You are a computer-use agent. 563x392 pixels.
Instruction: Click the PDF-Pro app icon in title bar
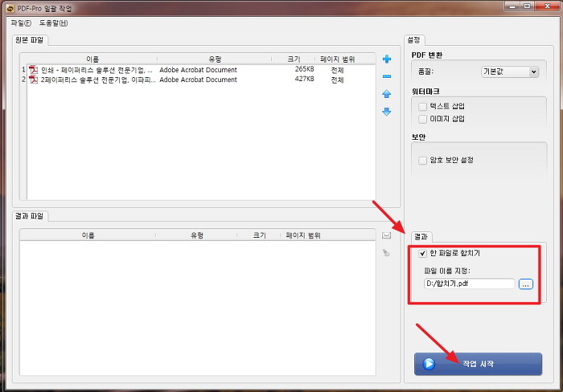[10, 8]
